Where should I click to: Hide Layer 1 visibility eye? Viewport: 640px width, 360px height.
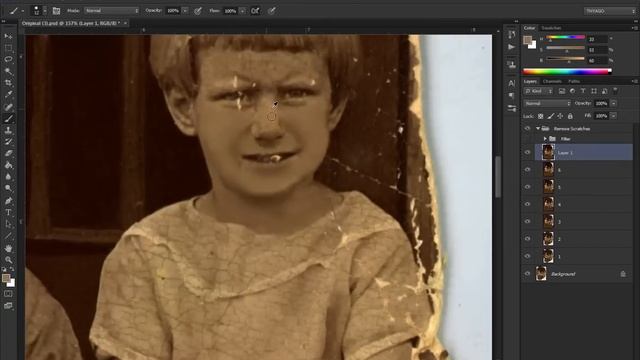pyautogui.click(x=527, y=152)
